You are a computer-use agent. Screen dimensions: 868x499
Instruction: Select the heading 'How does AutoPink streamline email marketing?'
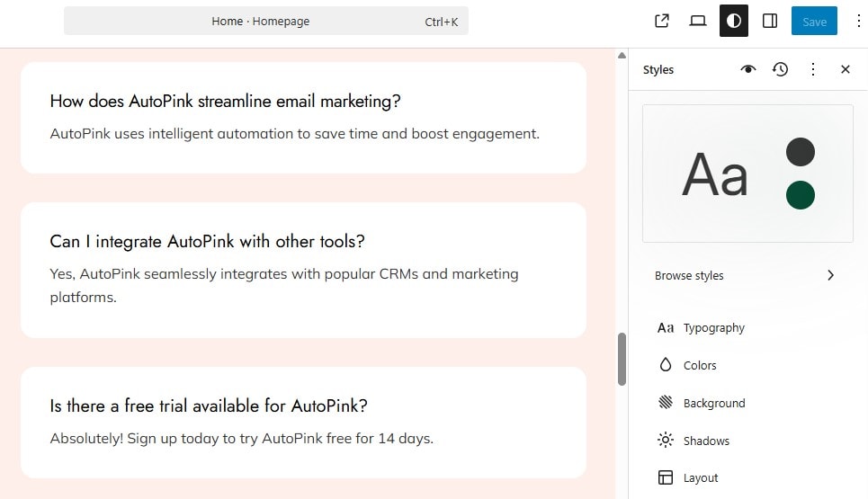pos(225,102)
